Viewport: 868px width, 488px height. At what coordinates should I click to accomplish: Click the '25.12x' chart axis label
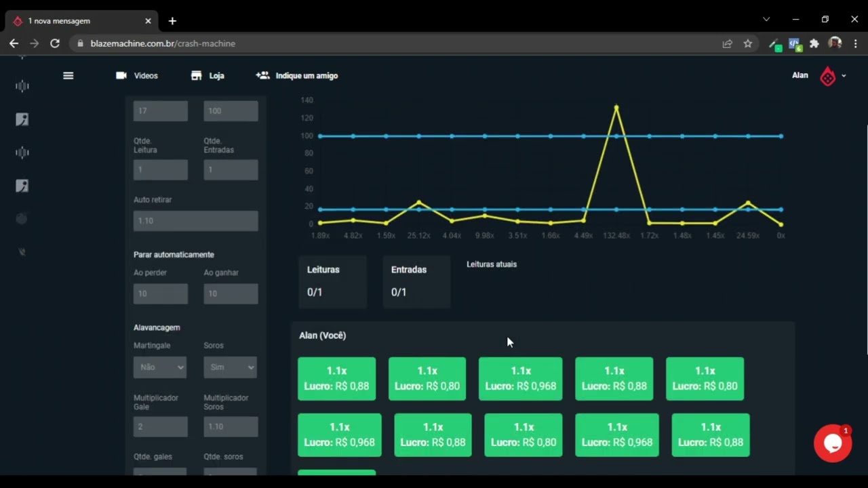click(x=418, y=236)
